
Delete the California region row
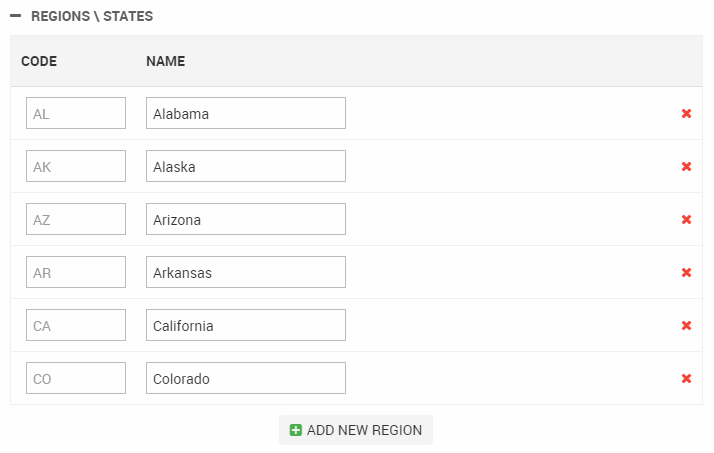pos(686,326)
